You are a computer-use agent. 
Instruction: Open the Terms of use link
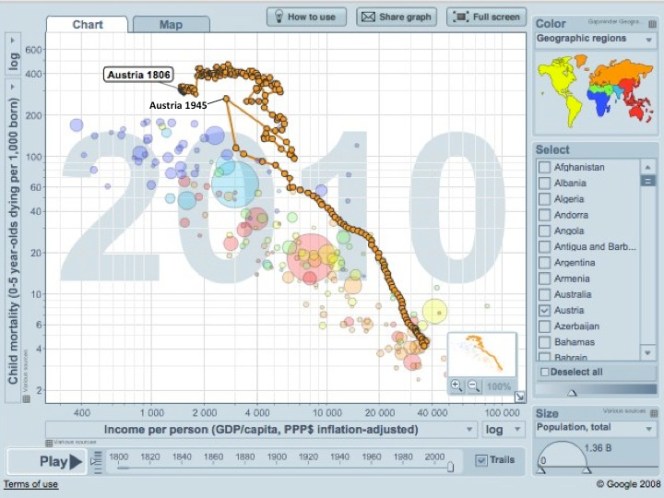(30, 485)
